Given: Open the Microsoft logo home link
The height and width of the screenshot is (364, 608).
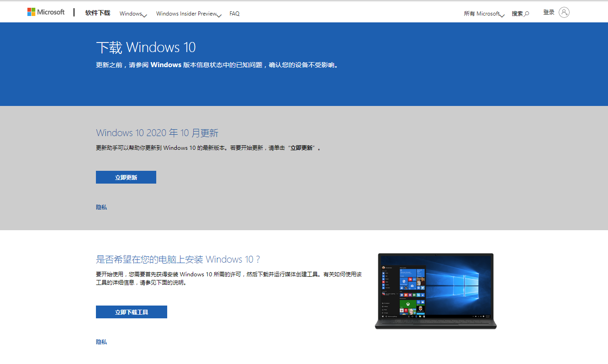Looking at the screenshot, I should pyautogui.click(x=46, y=12).
